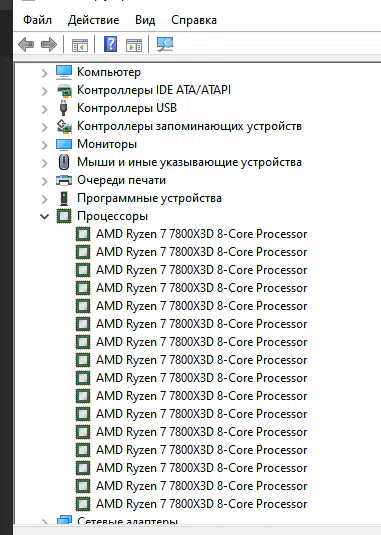Open the Справка menu
The height and width of the screenshot is (535, 381).
194,20
